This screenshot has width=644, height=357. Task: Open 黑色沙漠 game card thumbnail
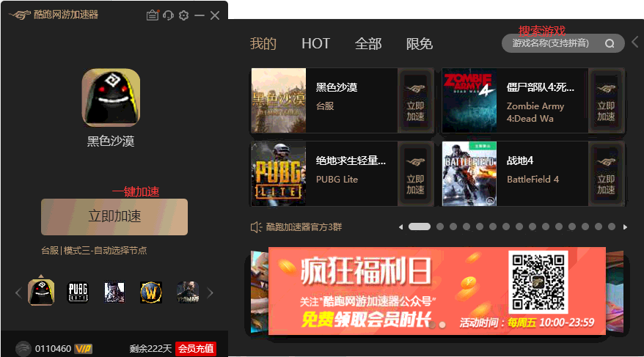click(x=279, y=100)
